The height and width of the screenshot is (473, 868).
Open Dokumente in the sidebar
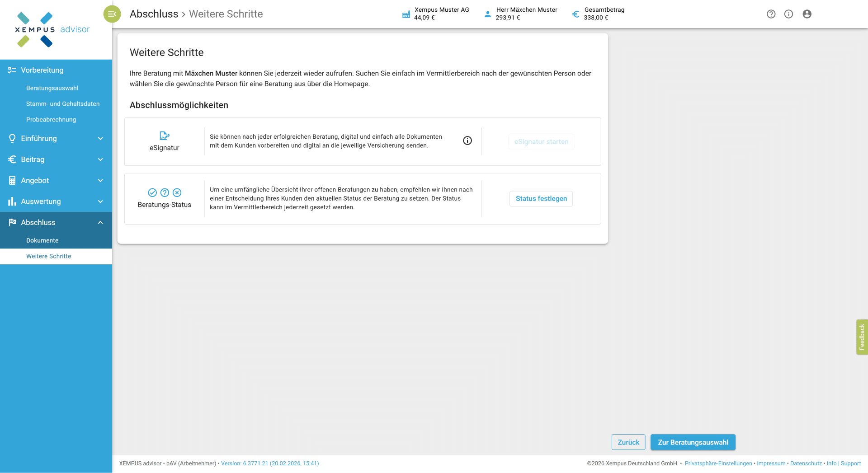coord(42,240)
